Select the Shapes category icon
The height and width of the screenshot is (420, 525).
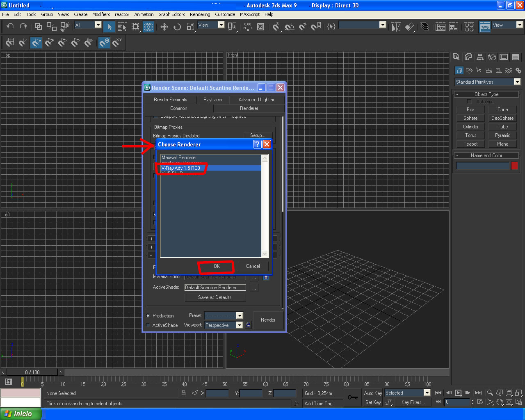click(469, 71)
